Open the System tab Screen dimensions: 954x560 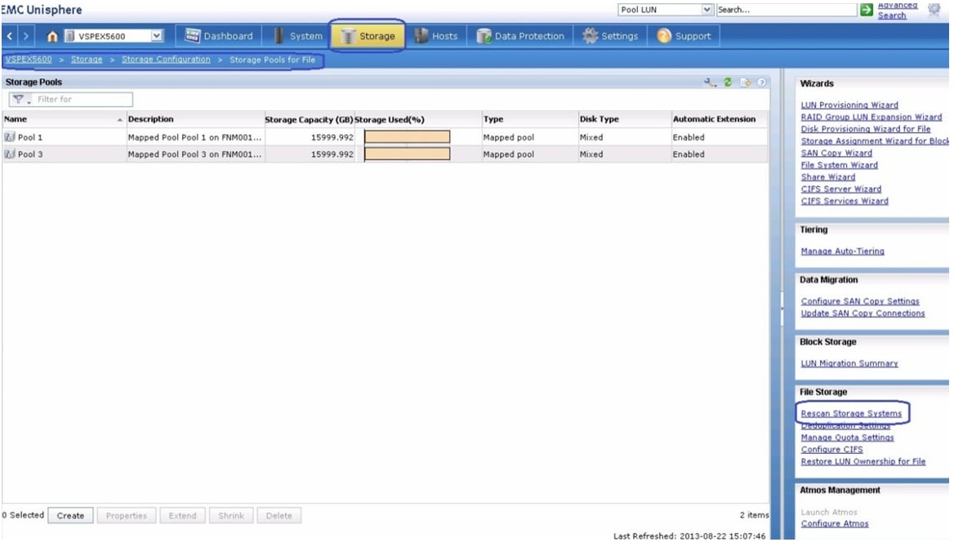297,36
